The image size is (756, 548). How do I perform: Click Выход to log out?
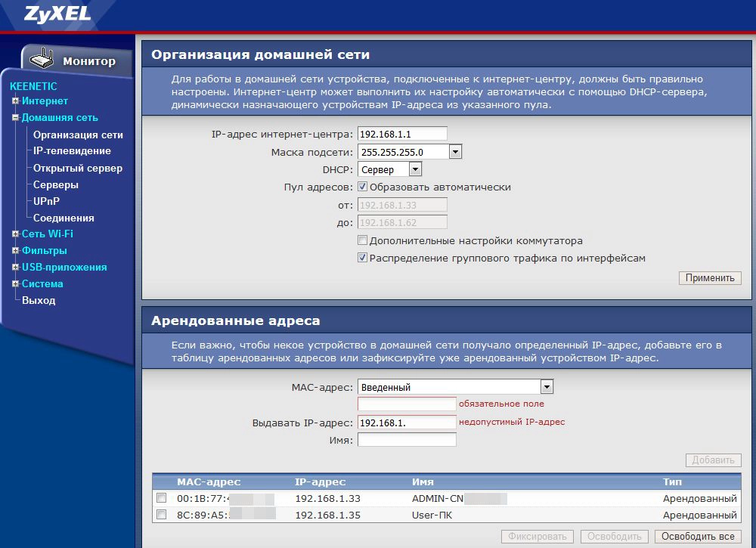[39, 300]
